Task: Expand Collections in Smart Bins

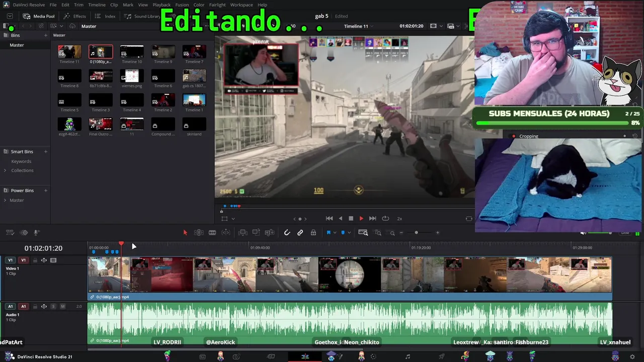Action: click(5, 170)
